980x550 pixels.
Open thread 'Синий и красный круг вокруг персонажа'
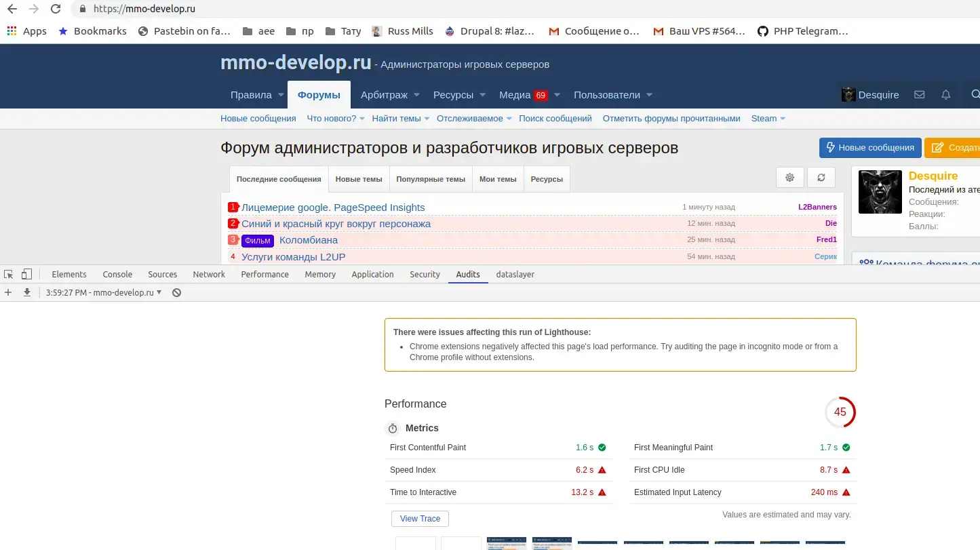tap(336, 224)
